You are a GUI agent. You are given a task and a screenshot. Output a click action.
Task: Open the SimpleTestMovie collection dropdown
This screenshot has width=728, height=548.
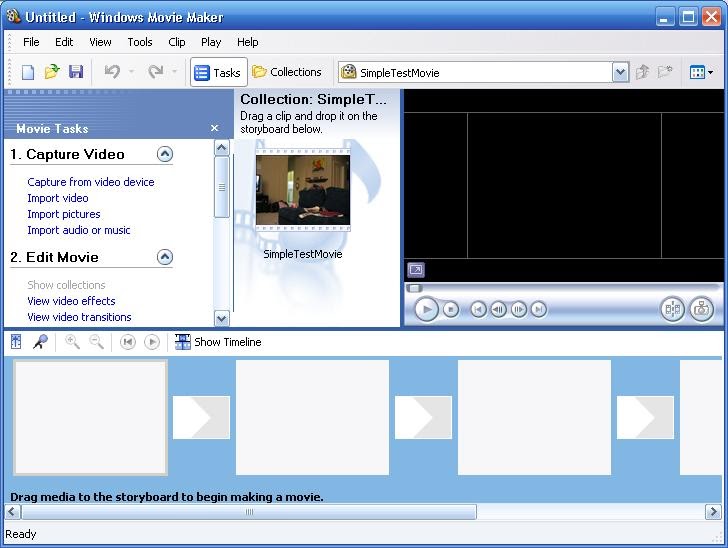pyautogui.click(x=620, y=72)
